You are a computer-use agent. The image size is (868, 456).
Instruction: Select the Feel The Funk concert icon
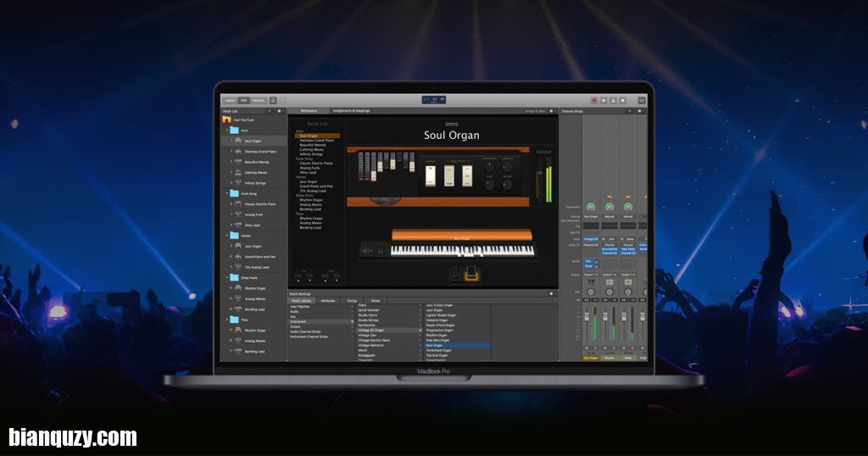pos(226,120)
